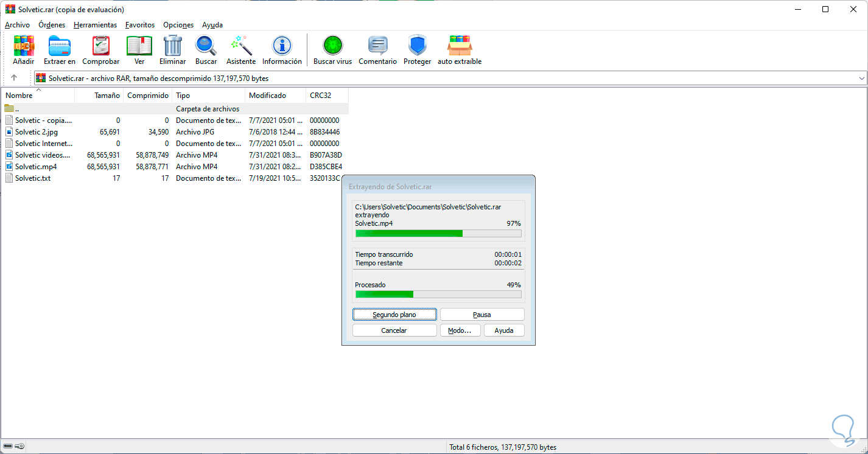Click the Eliminar trash icon
The height and width of the screenshot is (454, 868).
[x=173, y=46]
